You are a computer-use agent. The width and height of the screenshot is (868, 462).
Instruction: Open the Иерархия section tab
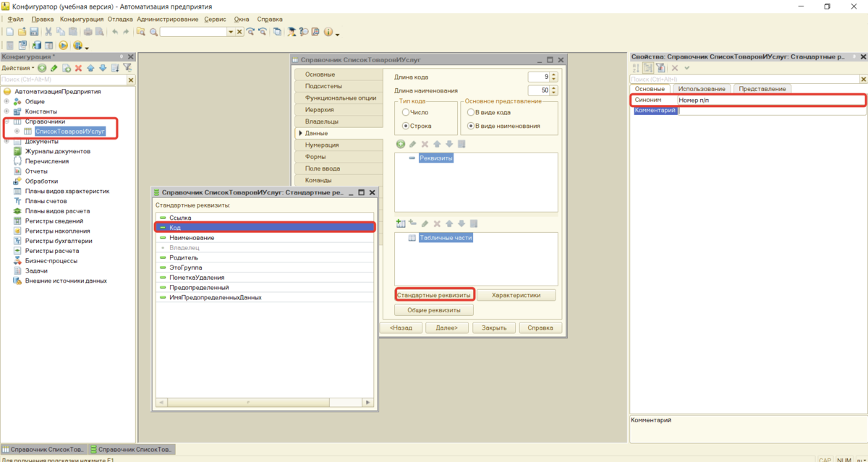(x=339, y=110)
